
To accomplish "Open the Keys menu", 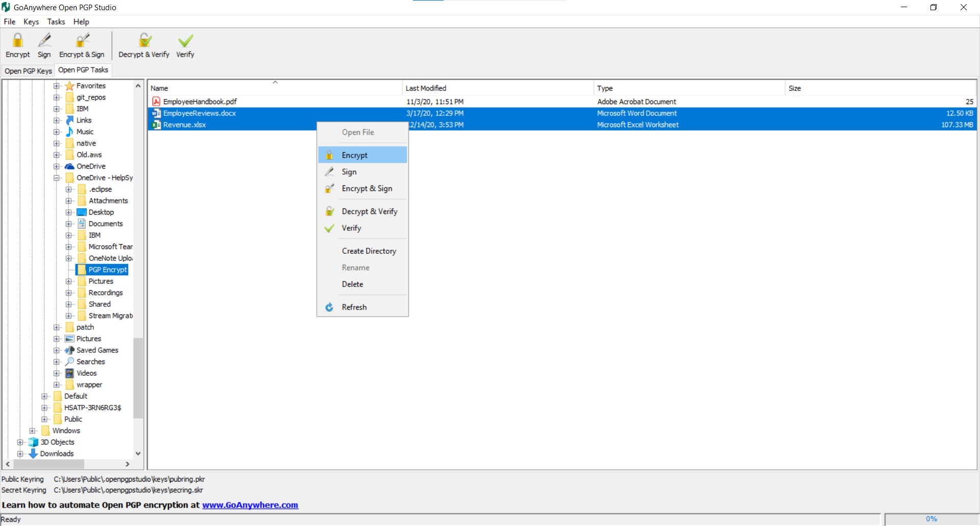I will pos(31,21).
